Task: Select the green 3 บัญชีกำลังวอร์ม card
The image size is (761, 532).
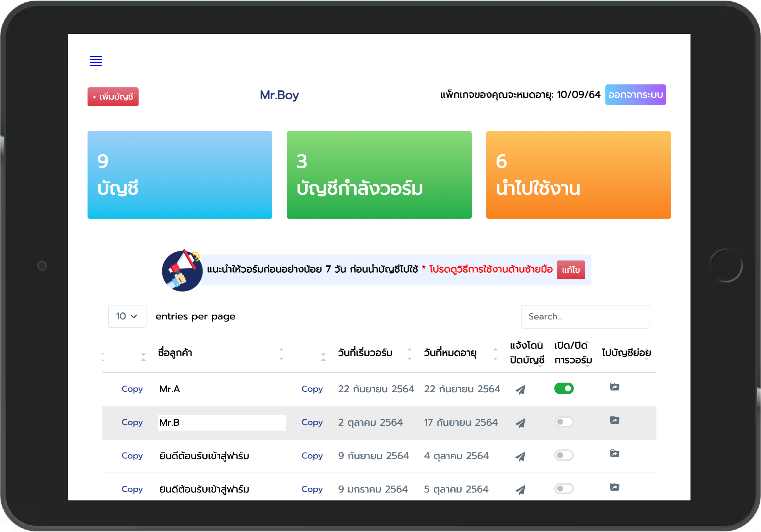Action: coord(379,175)
